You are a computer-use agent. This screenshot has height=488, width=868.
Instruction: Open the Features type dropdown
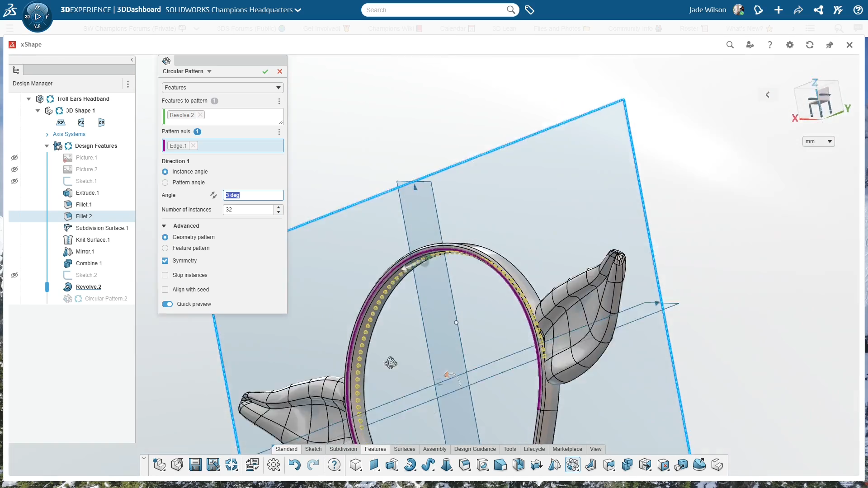click(222, 88)
